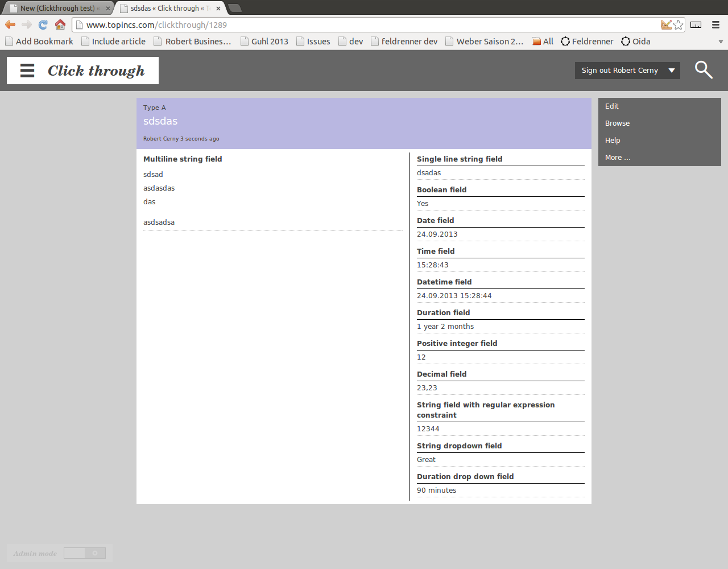Click the browser back arrow

tap(10, 24)
